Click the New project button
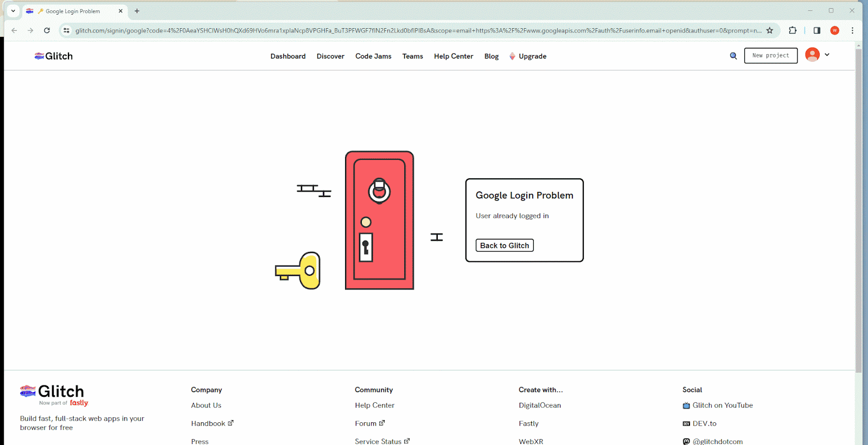868x445 pixels. (x=771, y=55)
